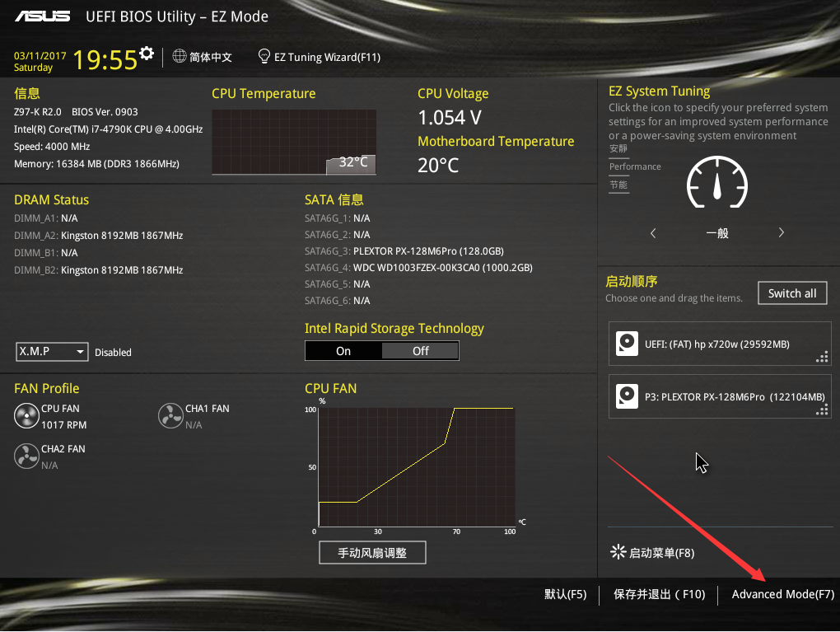Click SATA6G_4 WDC WD1003FZEX entry

coord(418,268)
